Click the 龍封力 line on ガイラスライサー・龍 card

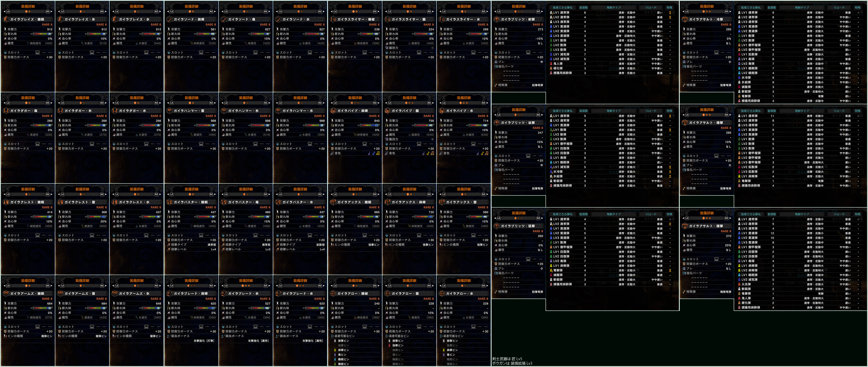[x=409, y=48]
